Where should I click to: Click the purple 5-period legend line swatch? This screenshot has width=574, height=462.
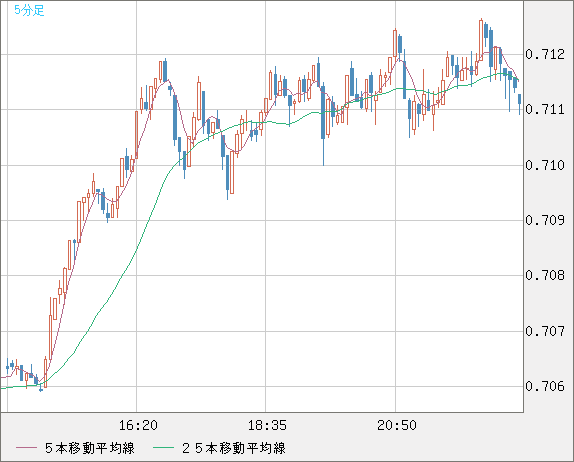(x=26, y=448)
